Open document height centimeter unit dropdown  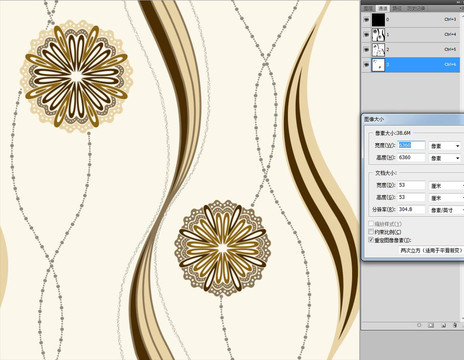[x=446, y=198]
